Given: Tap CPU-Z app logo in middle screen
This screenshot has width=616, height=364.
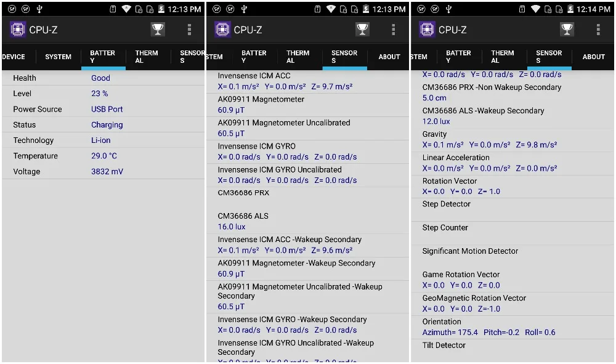Looking at the screenshot, I should click(222, 30).
